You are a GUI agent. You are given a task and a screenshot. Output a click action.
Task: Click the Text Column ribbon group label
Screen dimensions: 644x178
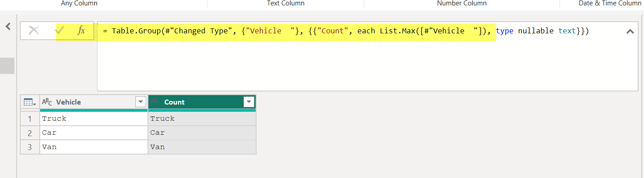285,3
